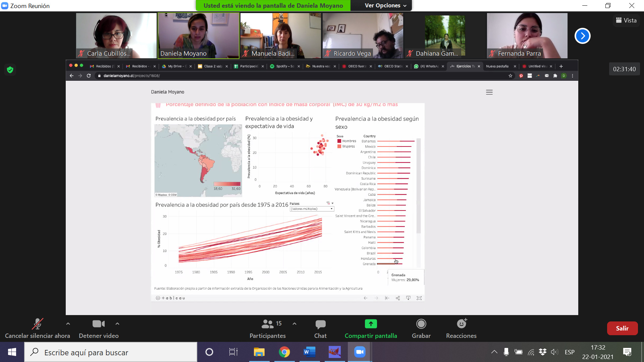Open Ver Opciones dropdown
The width and height of the screenshot is (644, 362).
click(x=385, y=5)
